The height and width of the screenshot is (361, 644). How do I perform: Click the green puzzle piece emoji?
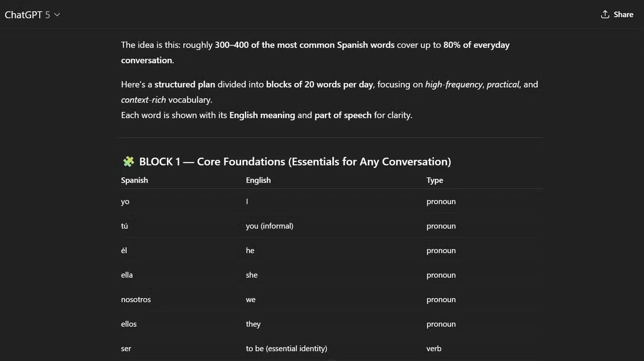[128, 162]
